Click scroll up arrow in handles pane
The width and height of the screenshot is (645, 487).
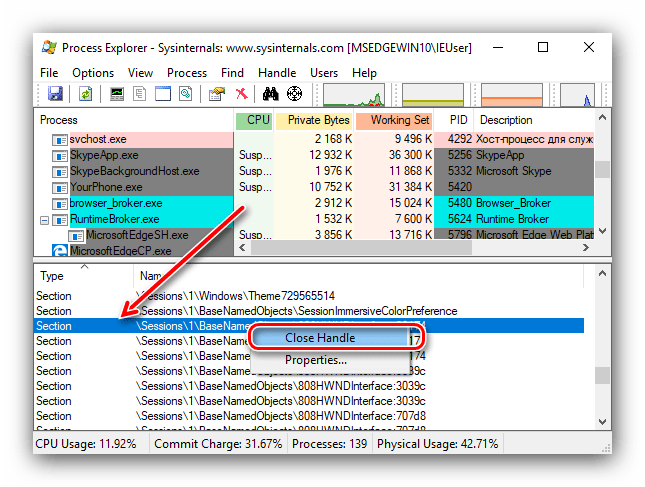(602, 274)
